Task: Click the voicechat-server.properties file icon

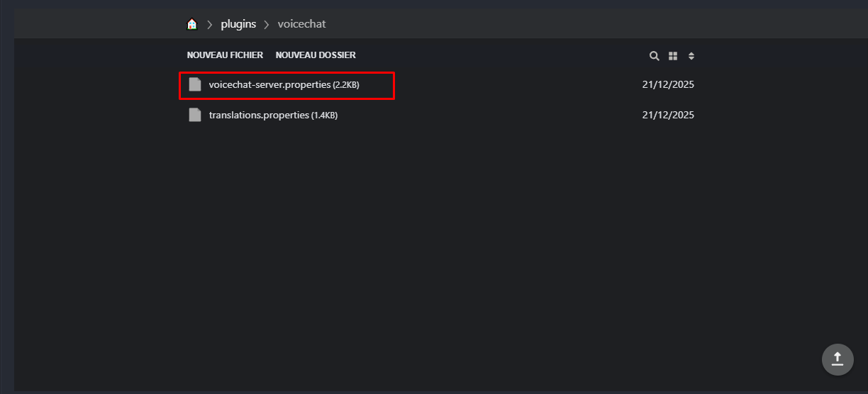Action: pos(195,84)
